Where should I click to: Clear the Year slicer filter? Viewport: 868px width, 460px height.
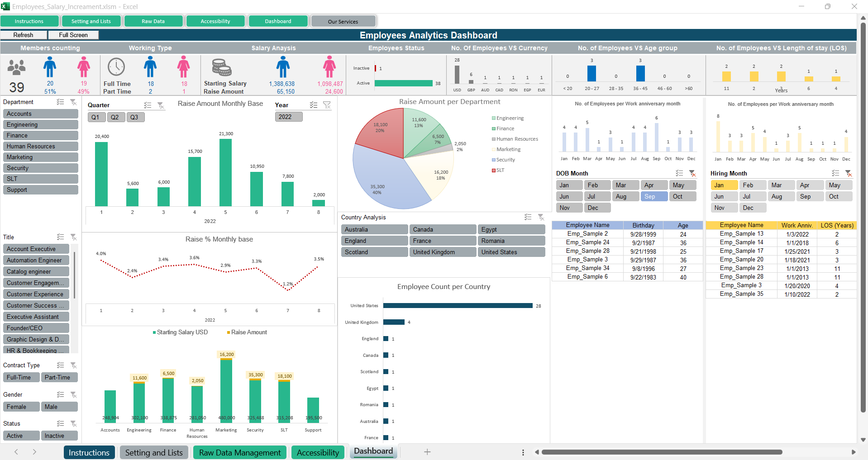[327, 105]
